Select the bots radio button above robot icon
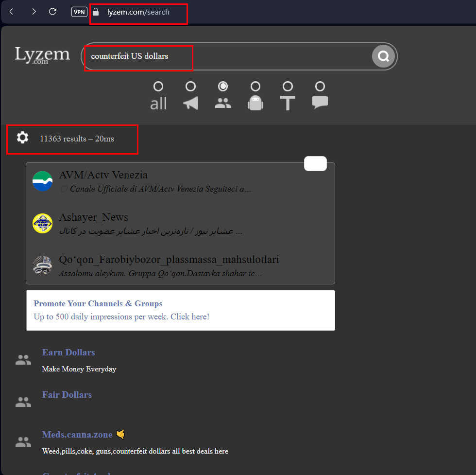Viewport: 476px width, 475px height. click(255, 87)
